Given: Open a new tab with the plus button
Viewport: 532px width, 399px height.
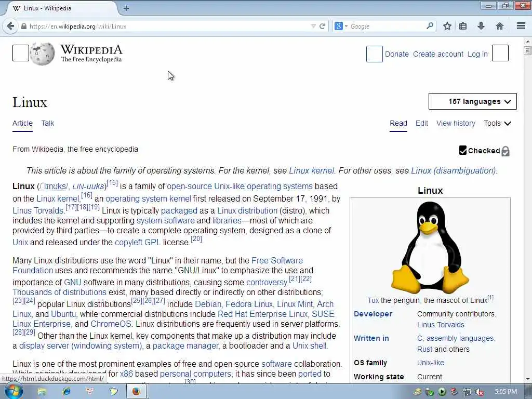Looking at the screenshot, I should point(126,8).
